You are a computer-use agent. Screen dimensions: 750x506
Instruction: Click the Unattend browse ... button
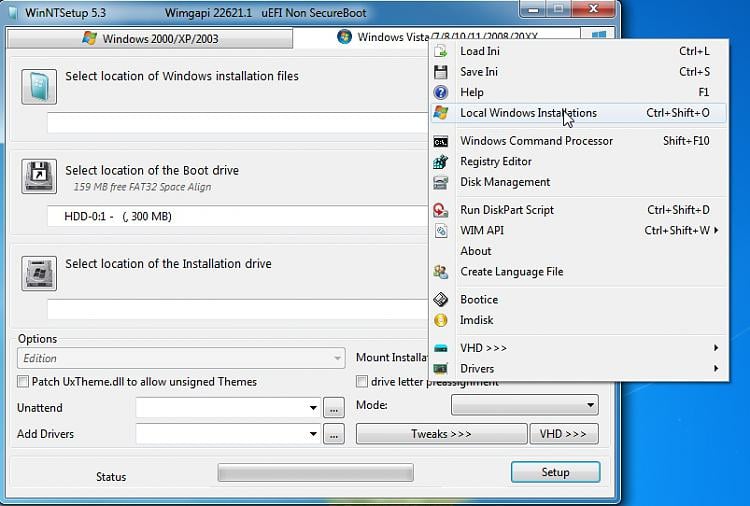tap(334, 408)
